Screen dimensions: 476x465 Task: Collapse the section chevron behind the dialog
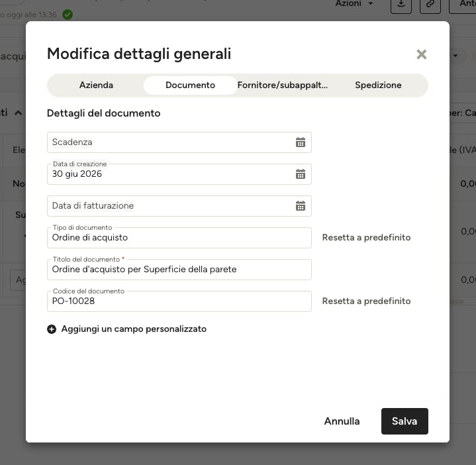click(x=19, y=113)
